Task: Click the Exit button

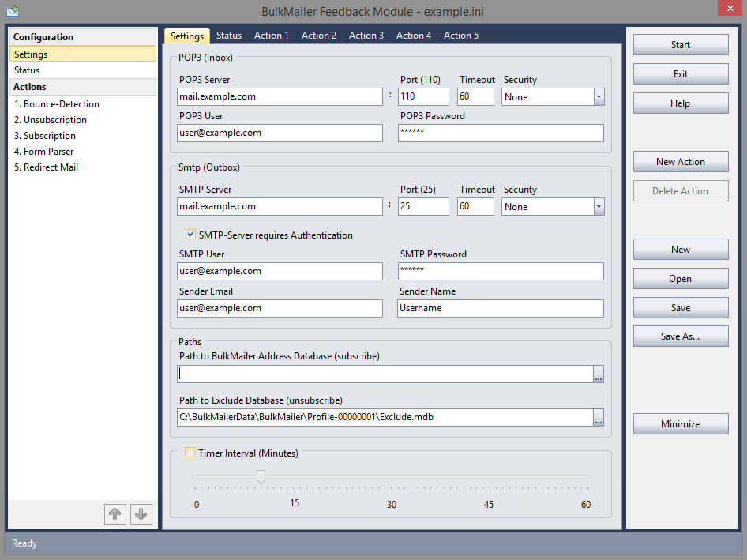Action: pos(681,74)
